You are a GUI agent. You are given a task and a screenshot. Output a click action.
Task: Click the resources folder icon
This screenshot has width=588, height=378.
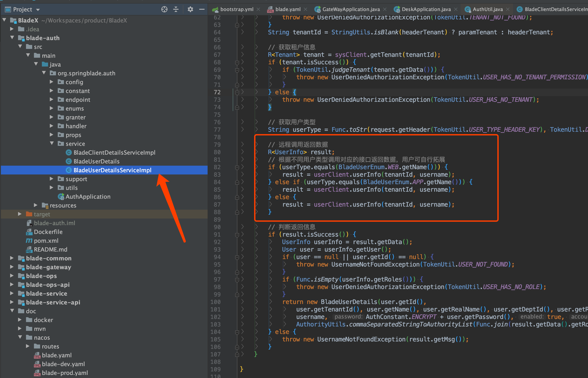(x=45, y=206)
